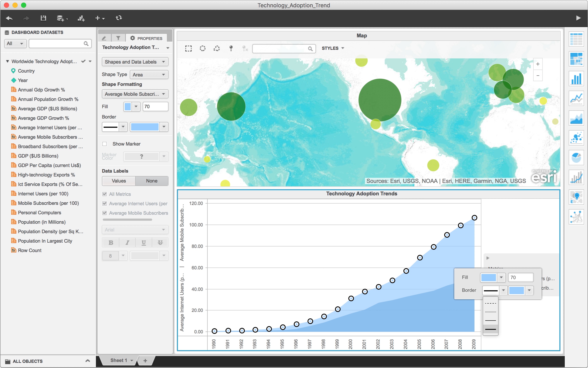
Task: Click the insert visualization icon
Action: (x=81, y=18)
